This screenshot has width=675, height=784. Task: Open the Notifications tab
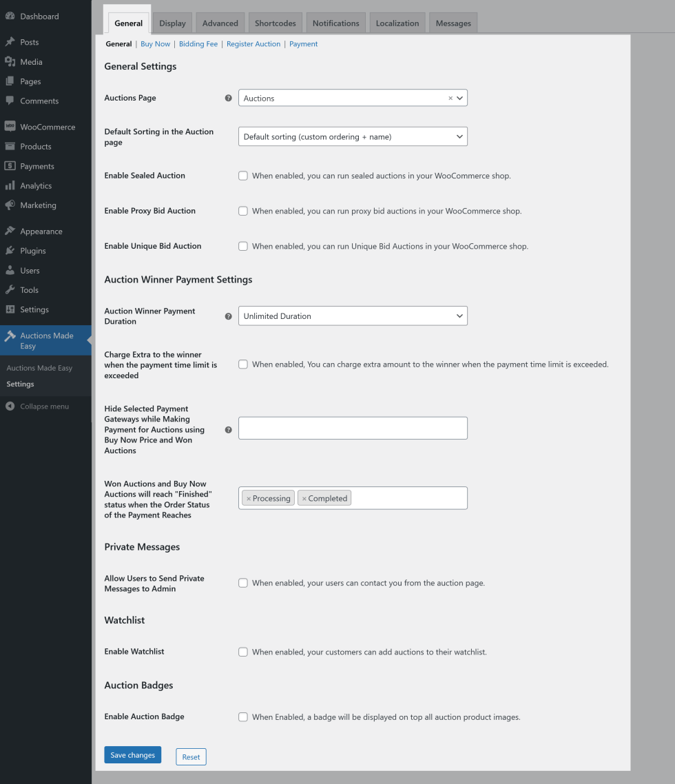coord(335,23)
